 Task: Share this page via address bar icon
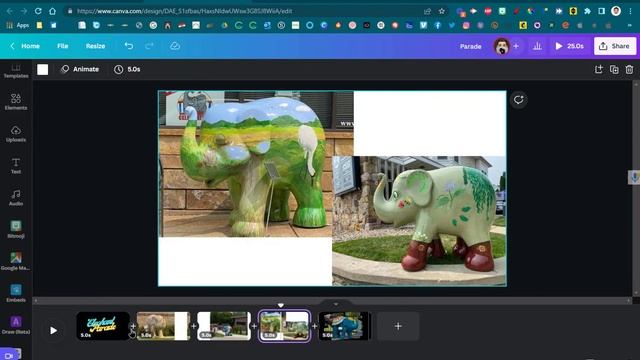pyautogui.click(x=427, y=11)
